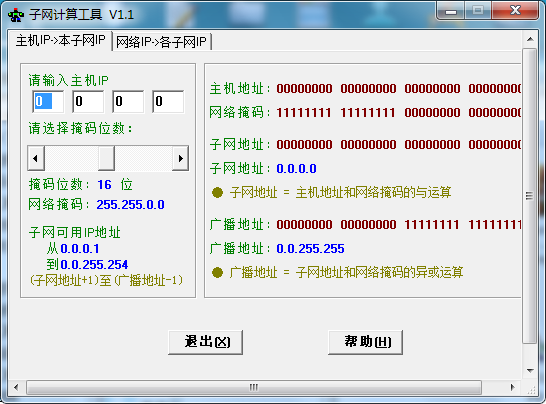This screenshot has width=546, height=404.
Task: Switch to 网络IP->各子网IP tab
Action: (x=161, y=42)
